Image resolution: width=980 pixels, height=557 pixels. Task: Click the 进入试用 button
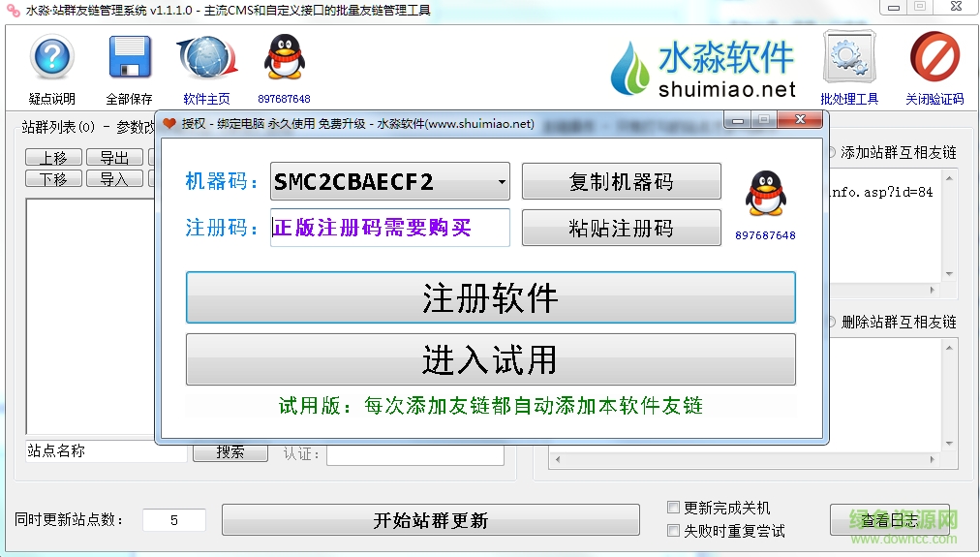[x=491, y=359]
